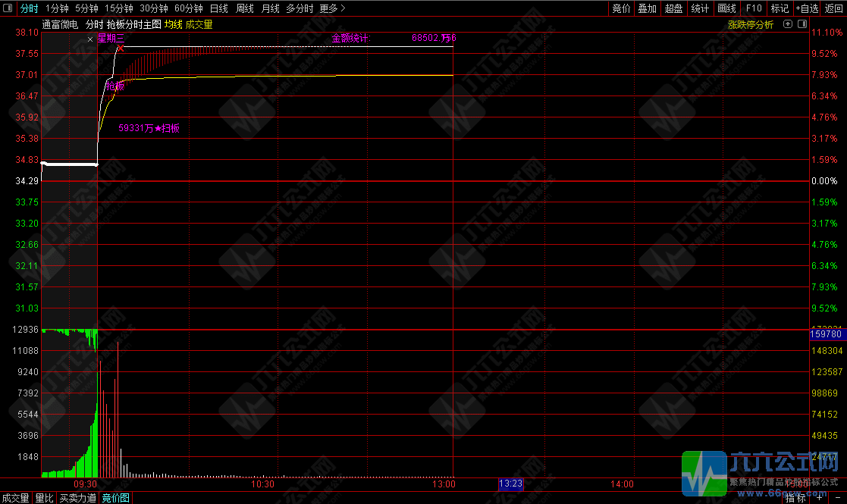This screenshot has height=504, width=847.
Task: Switch to the 量比 tab at bottom
Action: click(45, 498)
